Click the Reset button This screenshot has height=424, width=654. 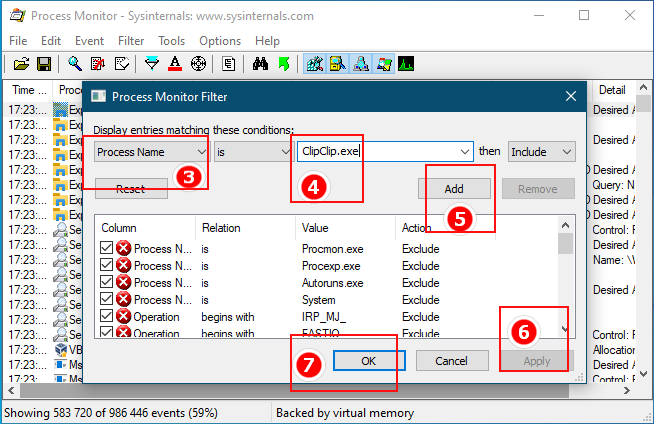point(131,189)
